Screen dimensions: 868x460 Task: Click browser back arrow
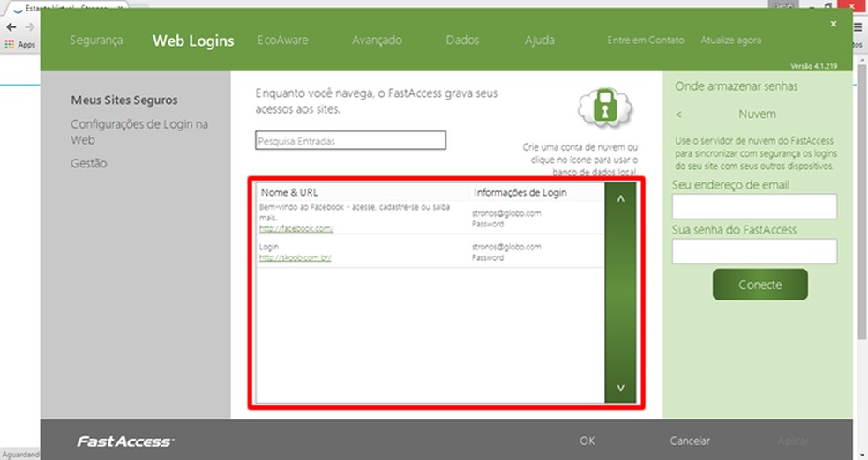click(11, 27)
